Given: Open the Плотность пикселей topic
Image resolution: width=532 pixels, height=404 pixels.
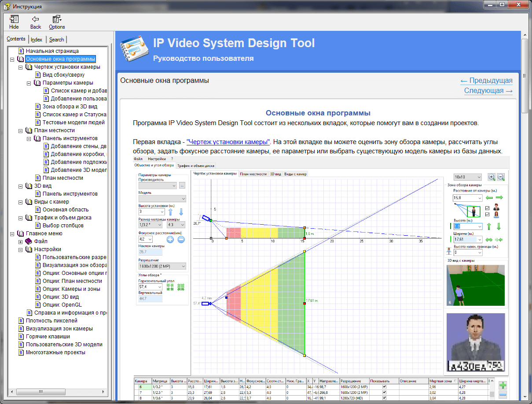Looking at the screenshot, I should pos(51,321).
